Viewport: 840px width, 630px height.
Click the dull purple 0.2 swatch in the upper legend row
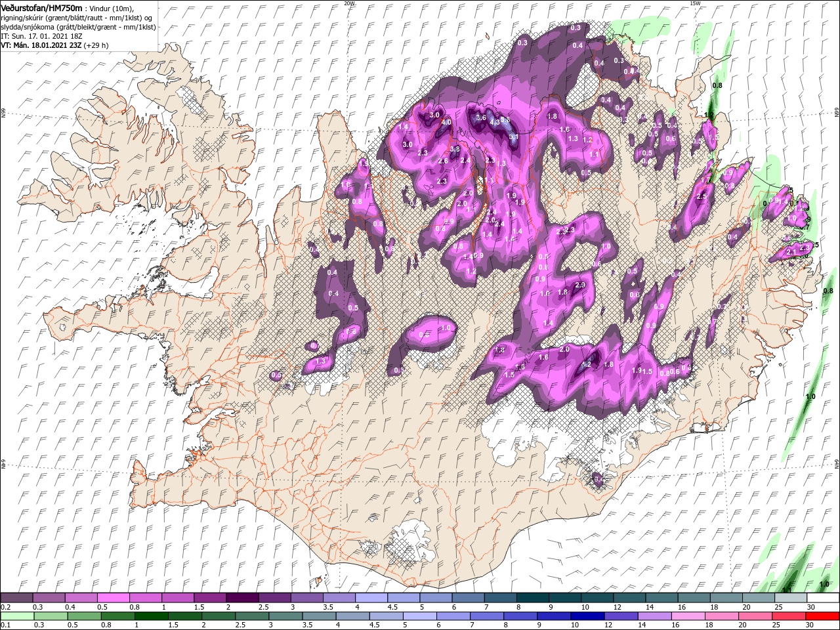[17, 597]
